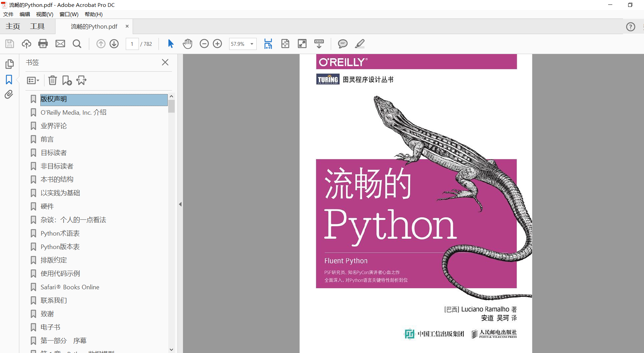Go to previous page arrow
This screenshot has height=353, width=644.
101,44
